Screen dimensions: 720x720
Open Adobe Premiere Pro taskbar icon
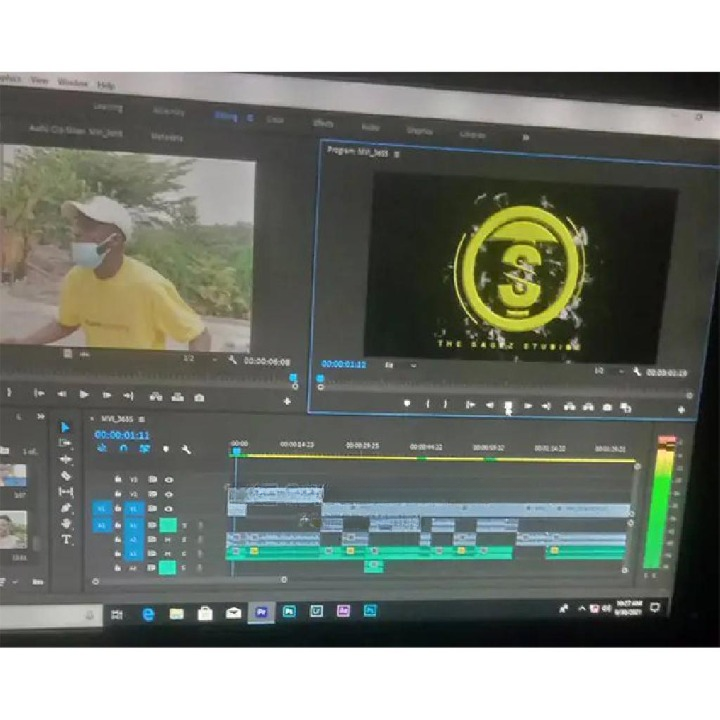pos(261,612)
